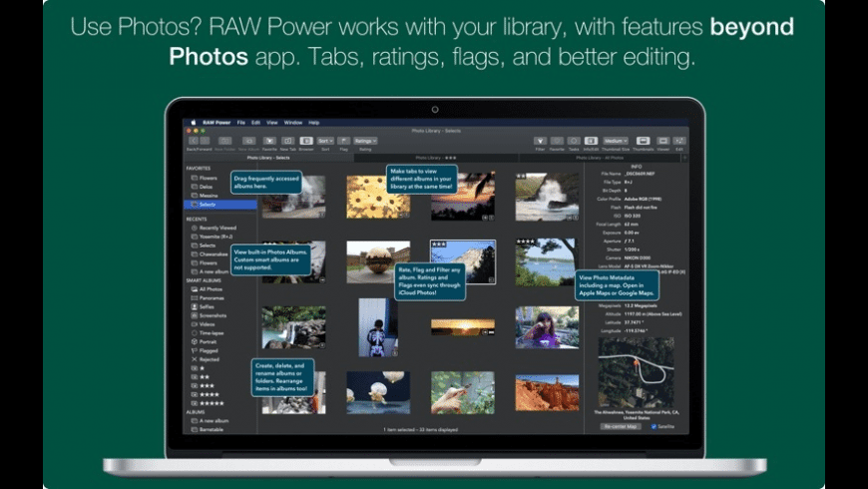Click the Re-center Map button
Image resolution: width=868 pixels, height=489 pixels.
click(x=621, y=426)
